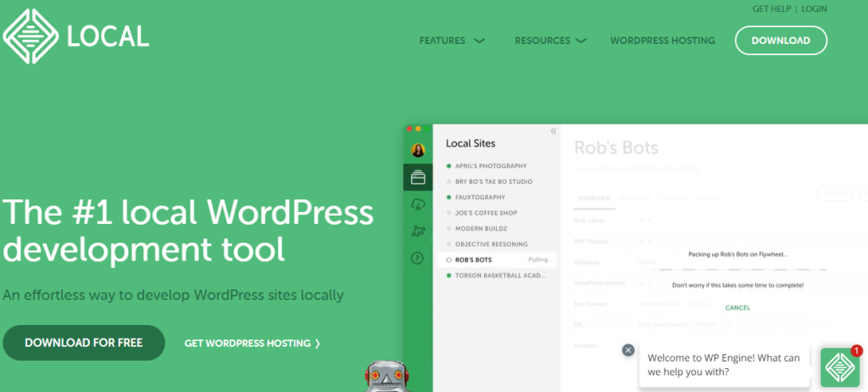Click the help question mark icon in the sidebar
The height and width of the screenshot is (392, 868).
pos(418,258)
